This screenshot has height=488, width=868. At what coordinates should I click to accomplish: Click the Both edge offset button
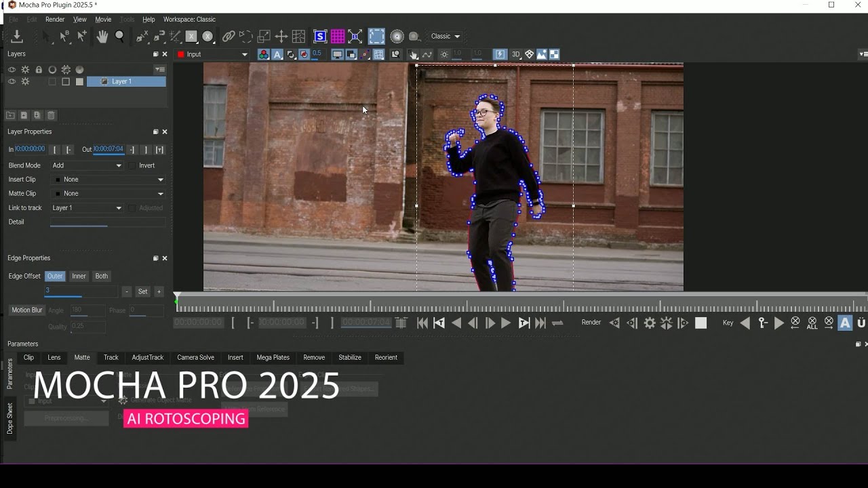point(101,276)
